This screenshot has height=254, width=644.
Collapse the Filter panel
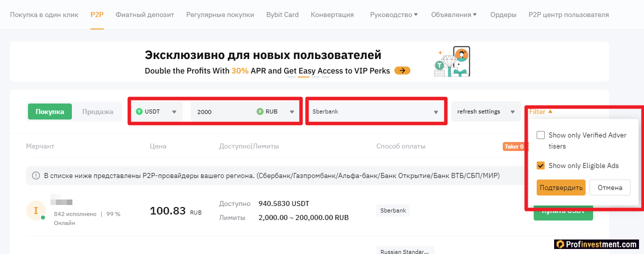click(541, 111)
